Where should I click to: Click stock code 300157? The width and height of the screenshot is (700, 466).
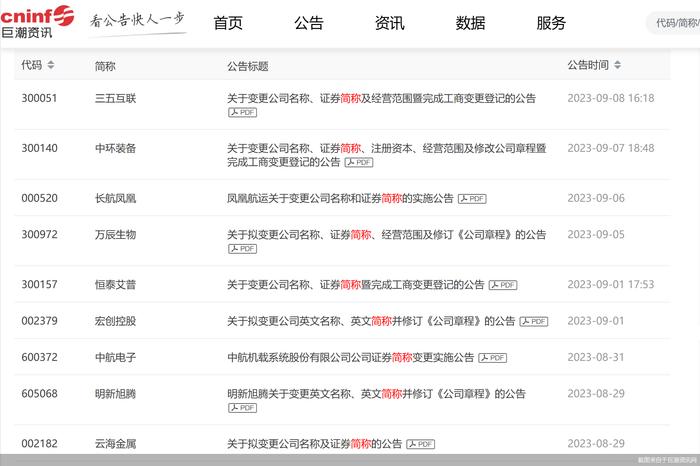coord(39,284)
